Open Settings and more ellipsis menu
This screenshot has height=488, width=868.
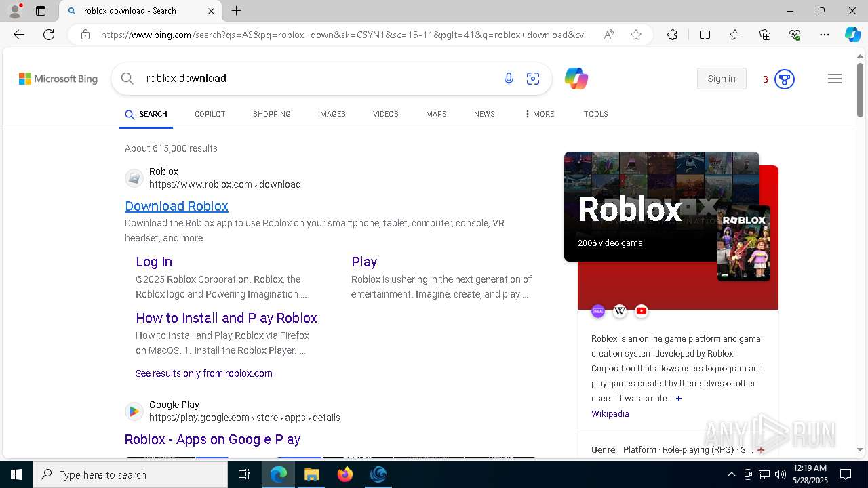click(825, 35)
